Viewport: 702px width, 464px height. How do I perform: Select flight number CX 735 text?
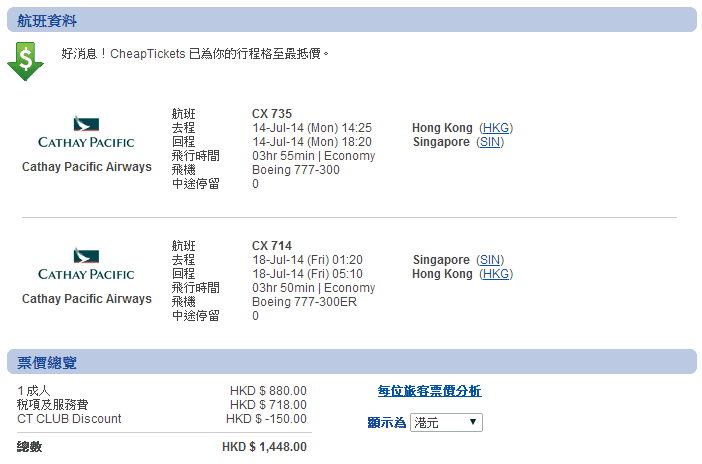click(272, 114)
